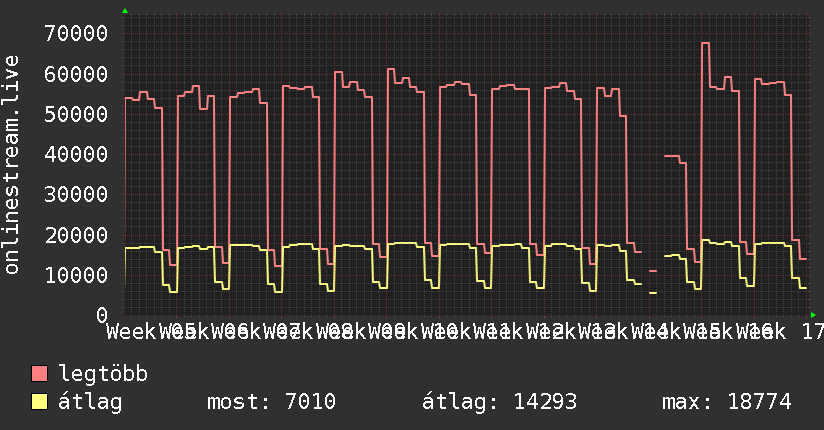This screenshot has height=430, width=824.
Task: Click the onlinestream.live vertical axis title
Action: 12,164
